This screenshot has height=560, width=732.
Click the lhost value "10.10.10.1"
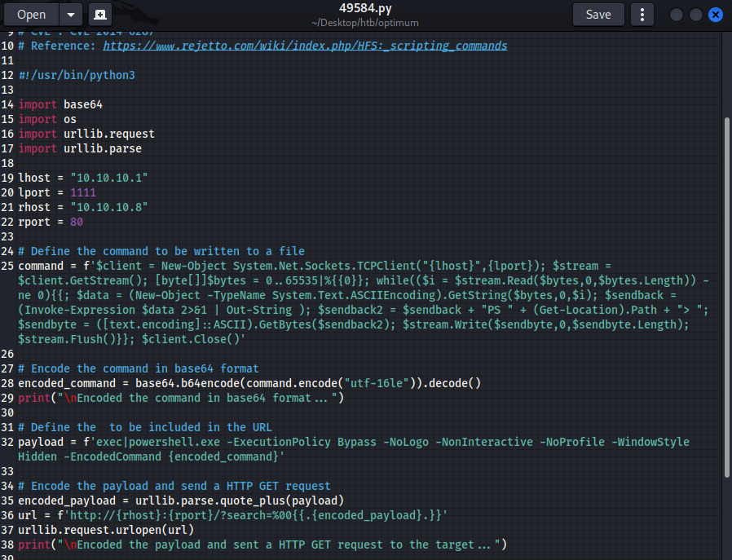(108, 178)
